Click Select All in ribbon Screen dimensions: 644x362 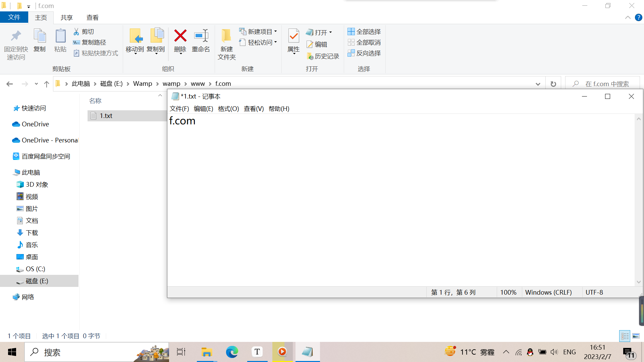pyautogui.click(x=364, y=32)
